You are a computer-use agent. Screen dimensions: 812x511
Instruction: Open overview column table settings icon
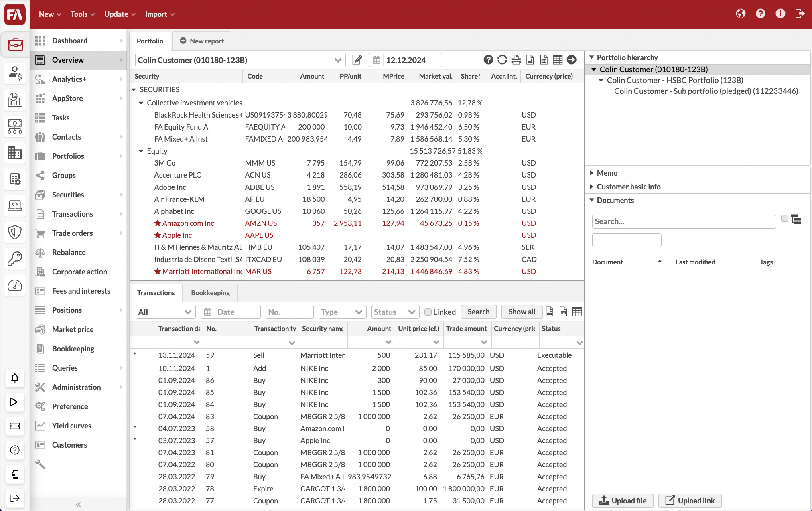(x=558, y=60)
